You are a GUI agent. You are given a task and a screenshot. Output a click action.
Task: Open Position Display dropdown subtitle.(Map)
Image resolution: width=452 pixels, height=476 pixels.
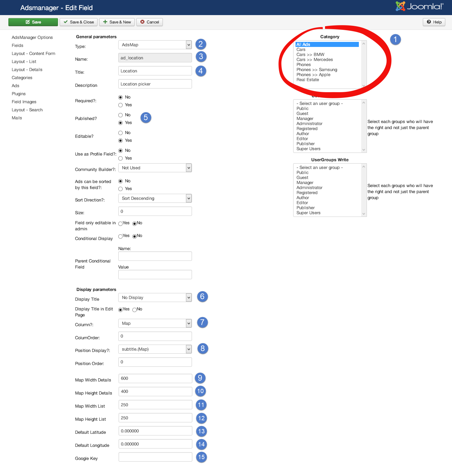click(155, 349)
